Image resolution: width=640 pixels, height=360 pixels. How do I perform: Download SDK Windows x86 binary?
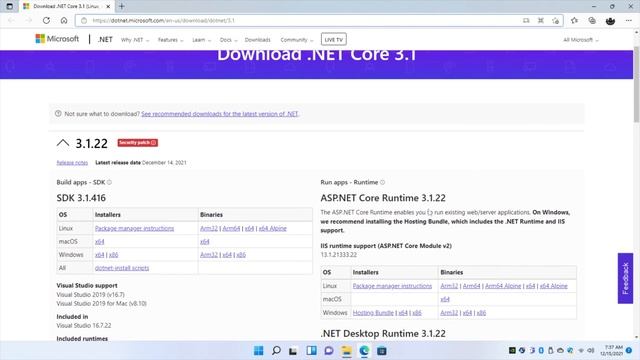tap(241, 255)
